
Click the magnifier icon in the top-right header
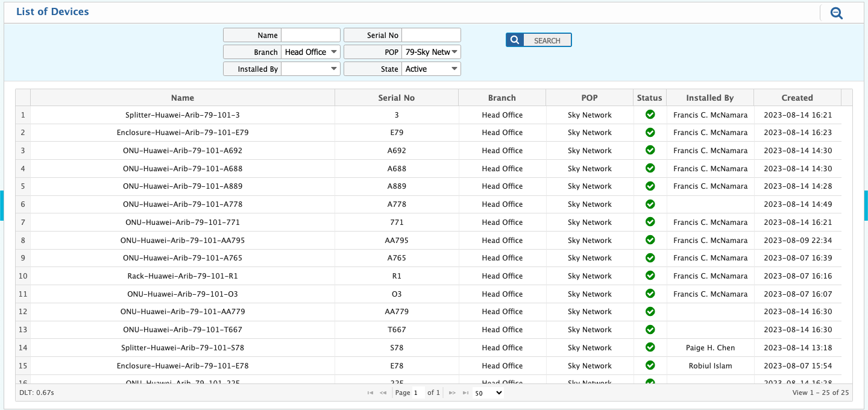(x=836, y=13)
